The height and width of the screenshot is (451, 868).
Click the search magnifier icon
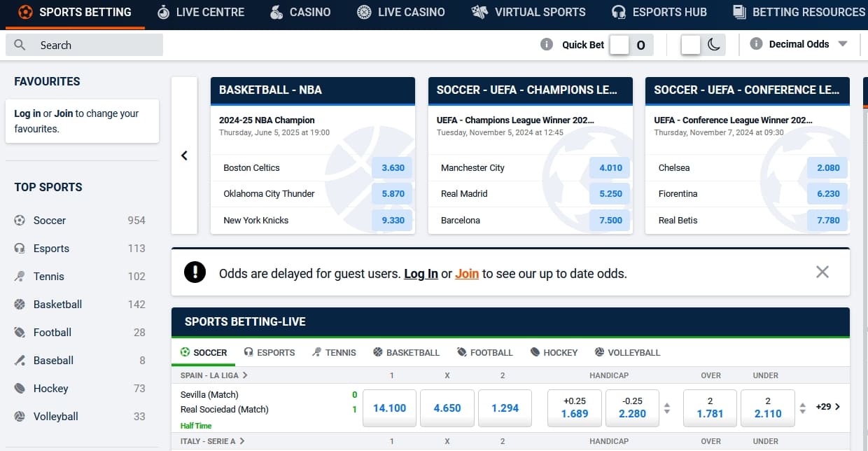coord(20,46)
